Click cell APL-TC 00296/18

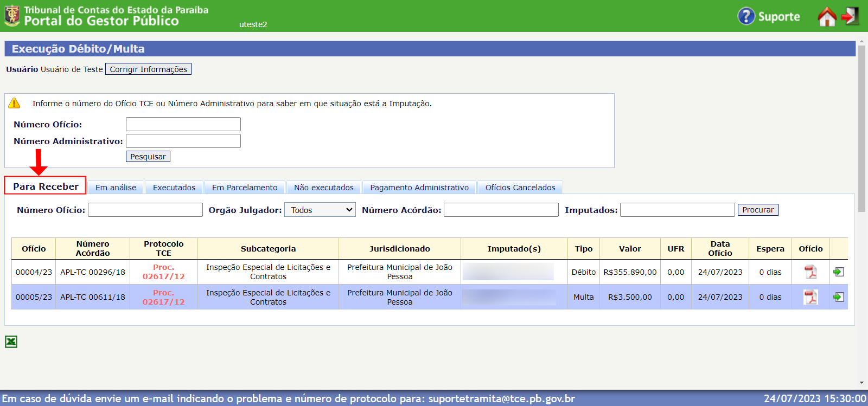pyautogui.click(x=93, y=272)
